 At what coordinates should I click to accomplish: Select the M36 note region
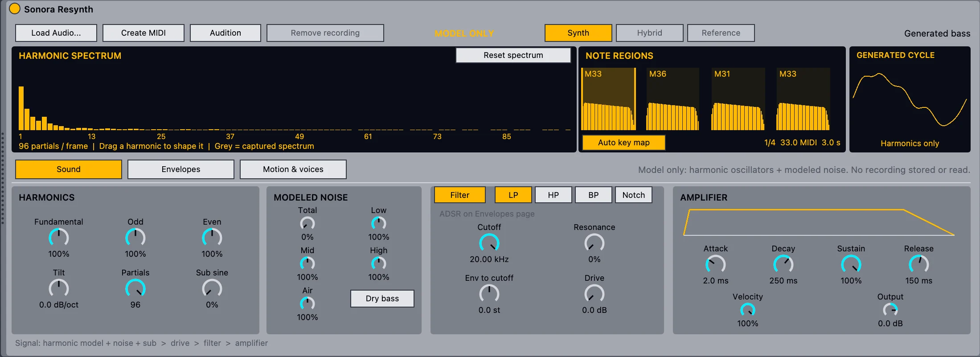pyautogui.click(x=673, y=99)
